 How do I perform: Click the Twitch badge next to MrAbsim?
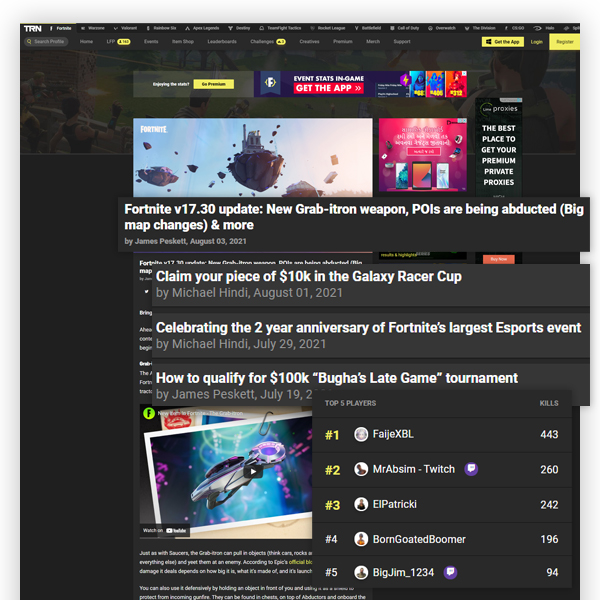[471, 469]
